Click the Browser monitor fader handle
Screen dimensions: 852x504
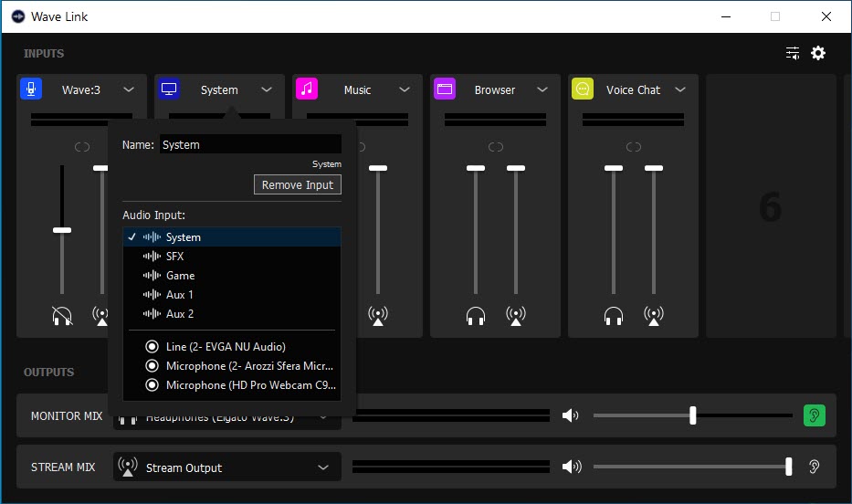476,168
